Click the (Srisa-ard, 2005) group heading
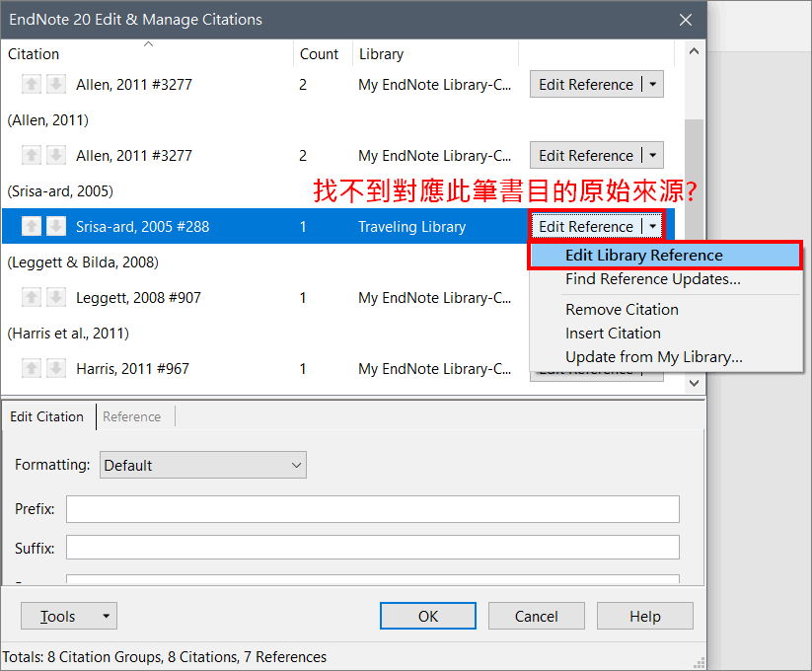This screenshot has height=671, width=812. [x=60, y=191]
